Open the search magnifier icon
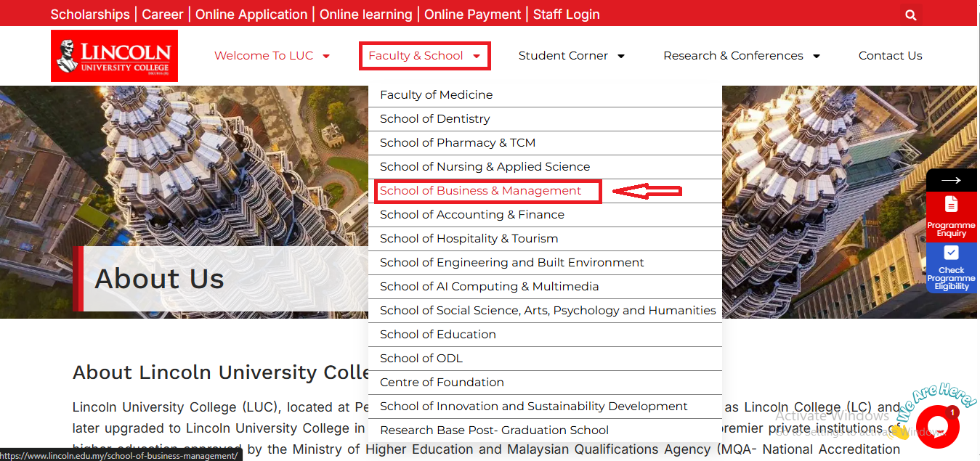This screenshot has height=461, width=980. [911, 15]
